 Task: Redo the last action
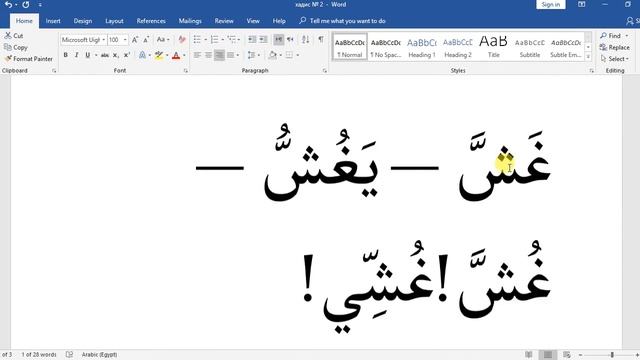(x=26, y=5)
